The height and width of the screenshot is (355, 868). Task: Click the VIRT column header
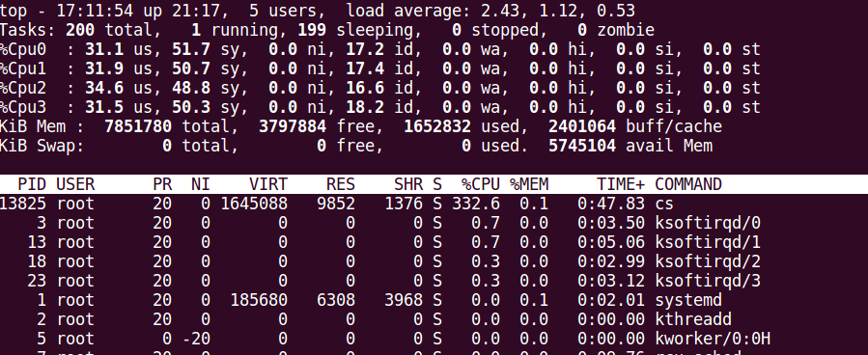[x=268, y=184]
